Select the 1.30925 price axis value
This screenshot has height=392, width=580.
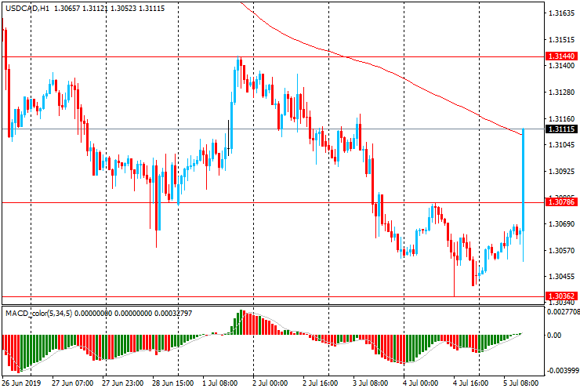click(x=561, y=171)
